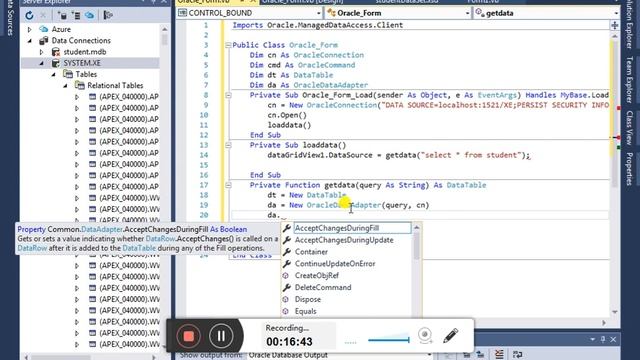Pause the screen recording
The image size is (640, 360).
click(221, 336)
